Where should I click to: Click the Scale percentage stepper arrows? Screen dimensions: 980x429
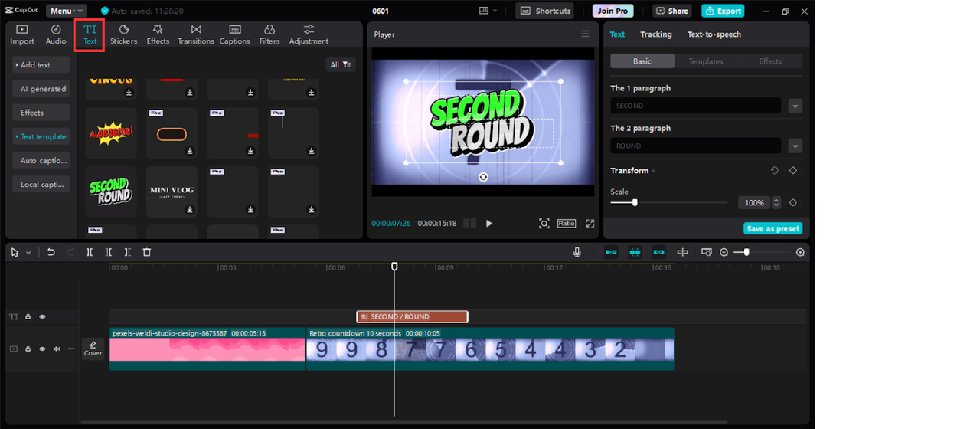[776, 203]
